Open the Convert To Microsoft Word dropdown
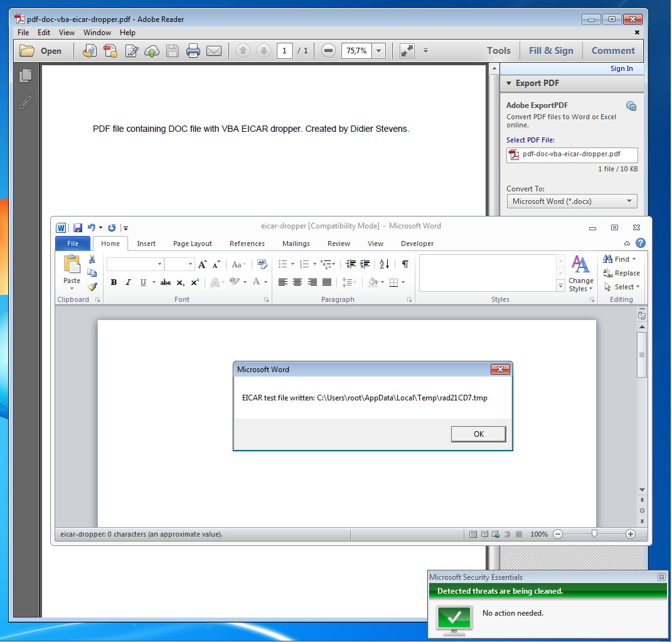The height and width of the screenshot is (642, 672). (x=572, y=201)
